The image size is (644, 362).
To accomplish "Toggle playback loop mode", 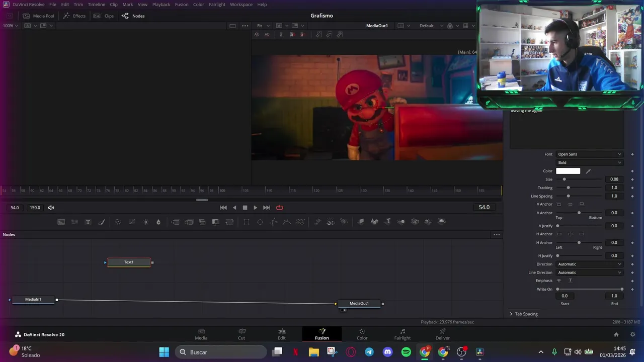I will pos(280,208).
